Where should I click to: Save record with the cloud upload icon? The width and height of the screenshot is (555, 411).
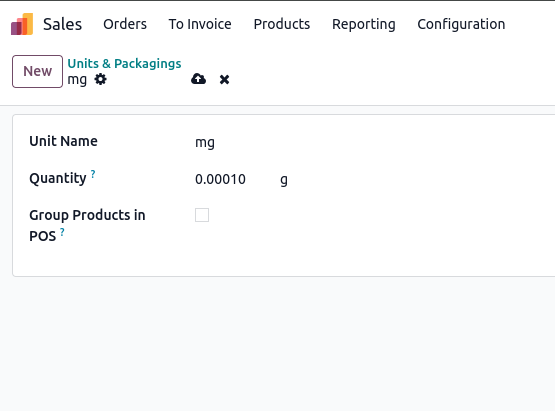199,79
